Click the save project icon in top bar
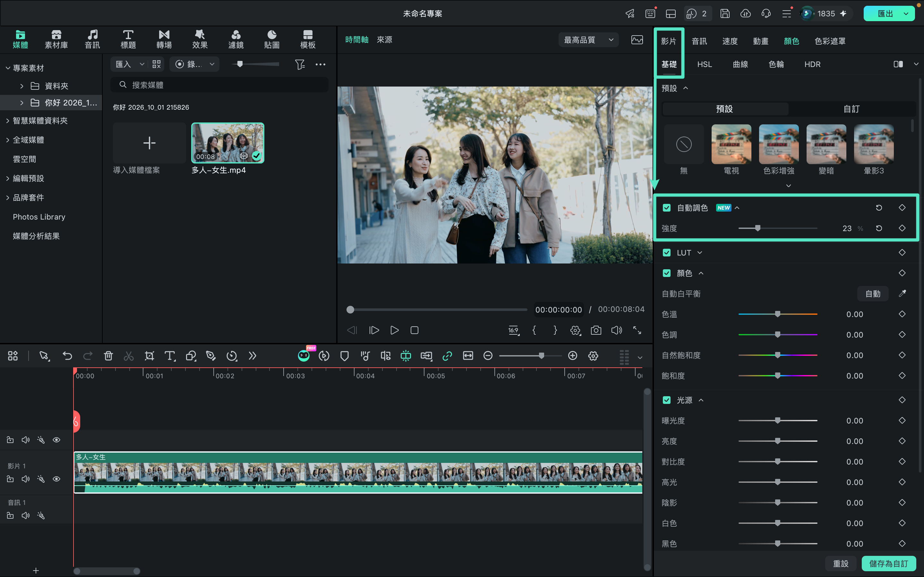This screenshot has width=924, height=577. [725, 14]
